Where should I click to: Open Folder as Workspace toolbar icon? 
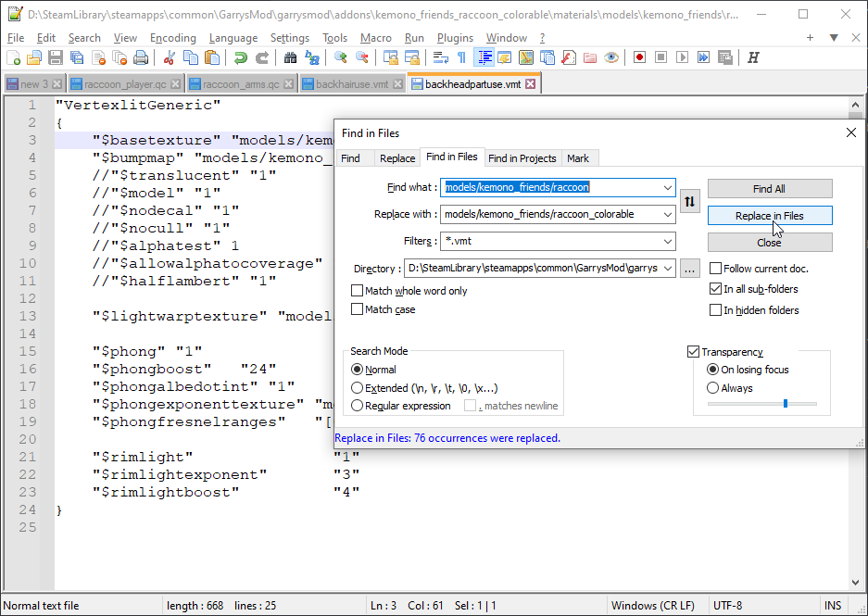pyautogui.click(x=590, y=57)
